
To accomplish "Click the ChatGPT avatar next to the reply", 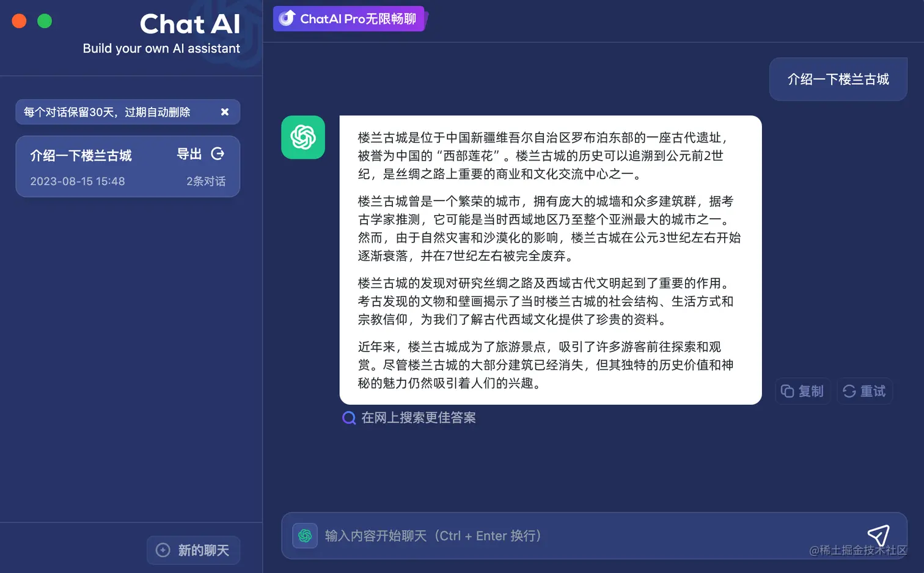I will (x=303, y=137).
